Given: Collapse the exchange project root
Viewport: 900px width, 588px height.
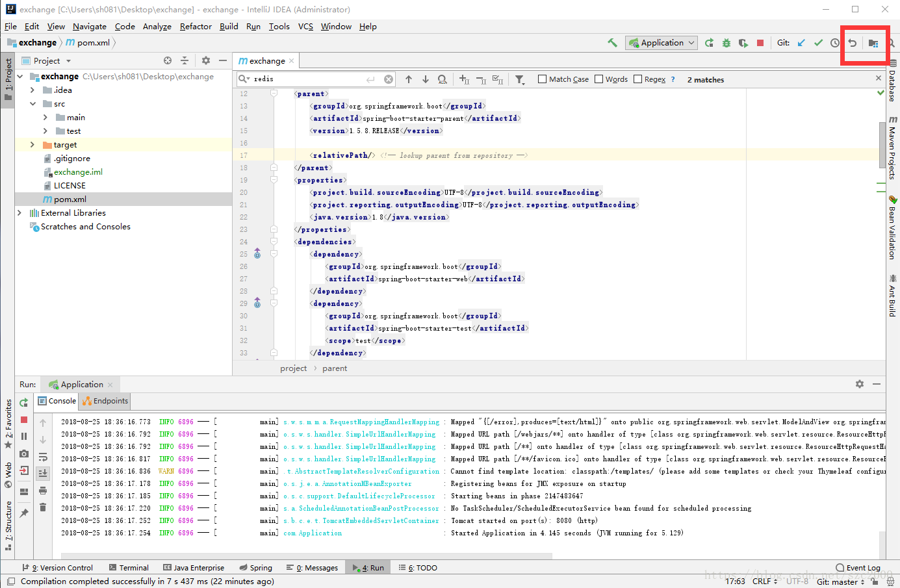Looking at the screenshot, I should point(19,77).
